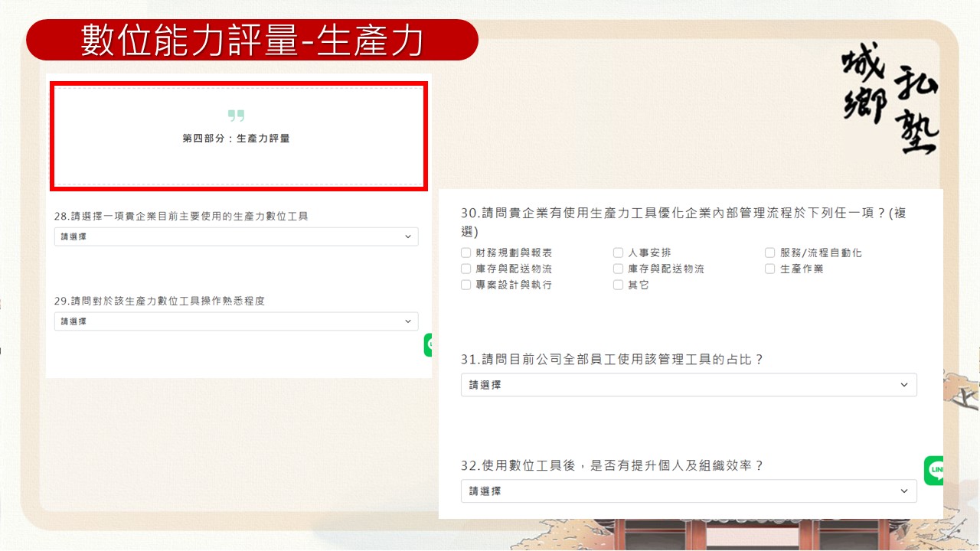Image resolution: width=980 pixels, height=551 pixels.
Task: Check the first 庫存與配送物流 checkbox
Action: (465, 269)
